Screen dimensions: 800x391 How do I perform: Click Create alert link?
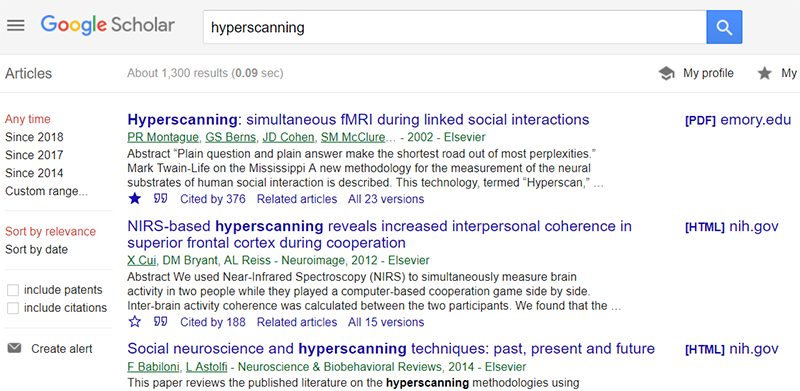tap(62, 349)
